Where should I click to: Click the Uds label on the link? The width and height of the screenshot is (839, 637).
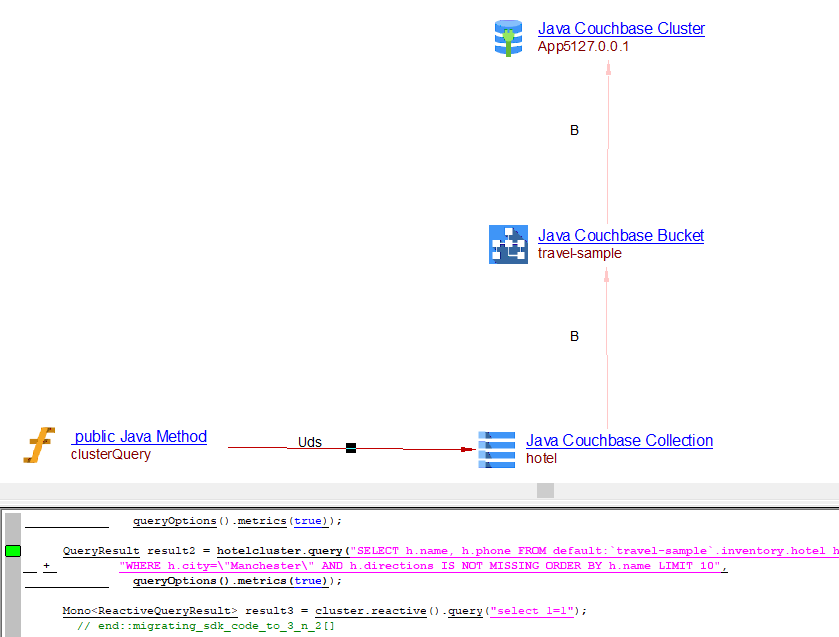(310, 441)
